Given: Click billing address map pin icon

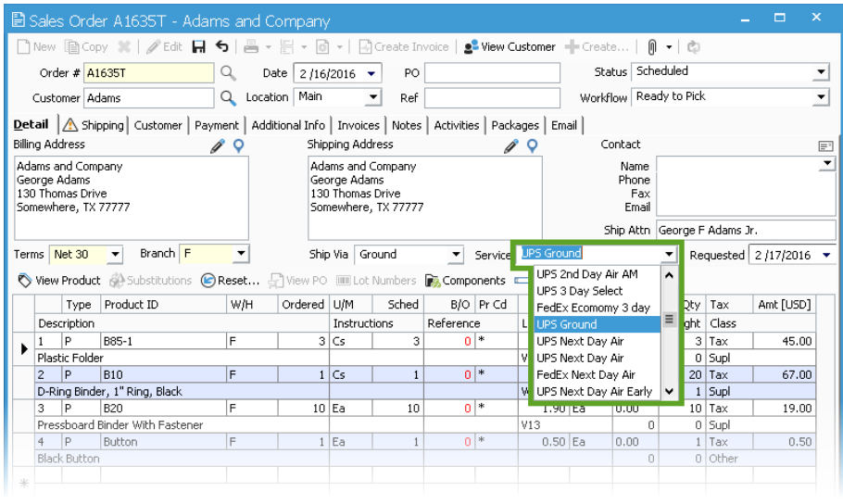Looking at the screenshot, I should 239,145.
